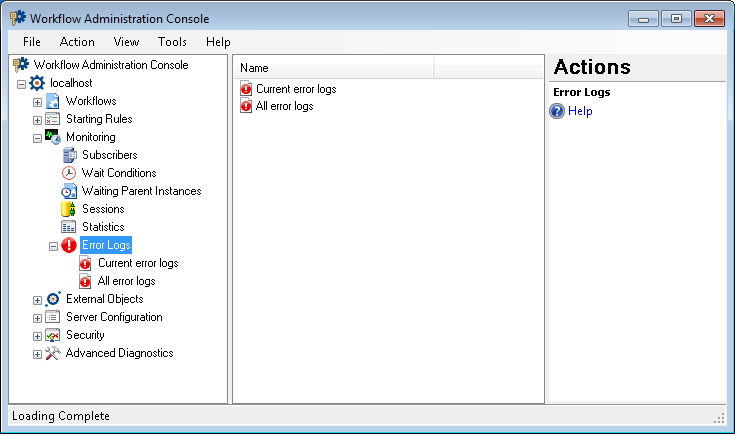This screenshot has height=434, width=735.
Task: Expand the Workflows node
Action: pyautogui.click(x=38, y=102)
